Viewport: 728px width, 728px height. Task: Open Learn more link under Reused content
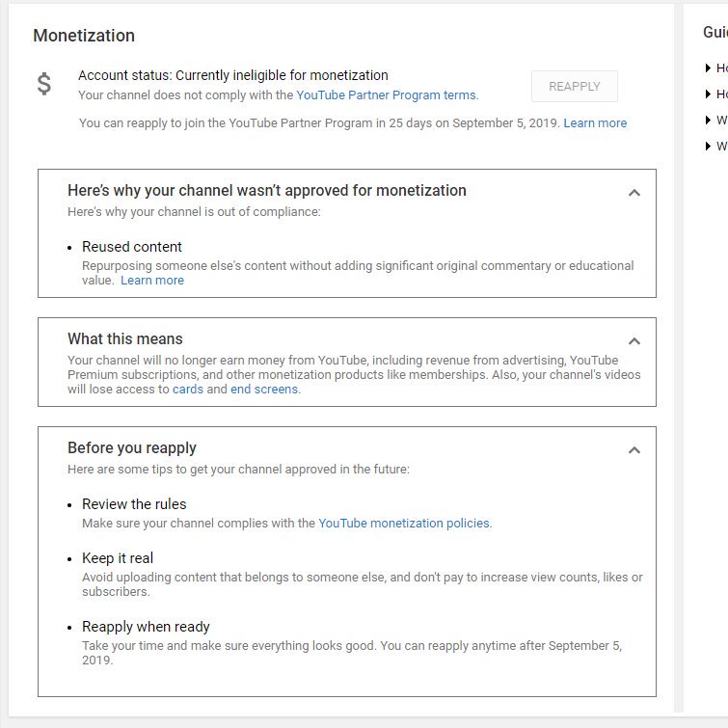click(x=152, y=281)
